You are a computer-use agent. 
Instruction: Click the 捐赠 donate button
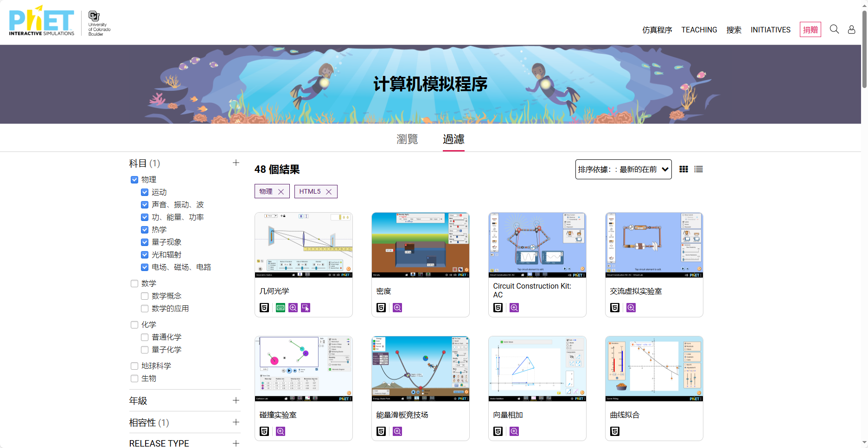(810, 30)
